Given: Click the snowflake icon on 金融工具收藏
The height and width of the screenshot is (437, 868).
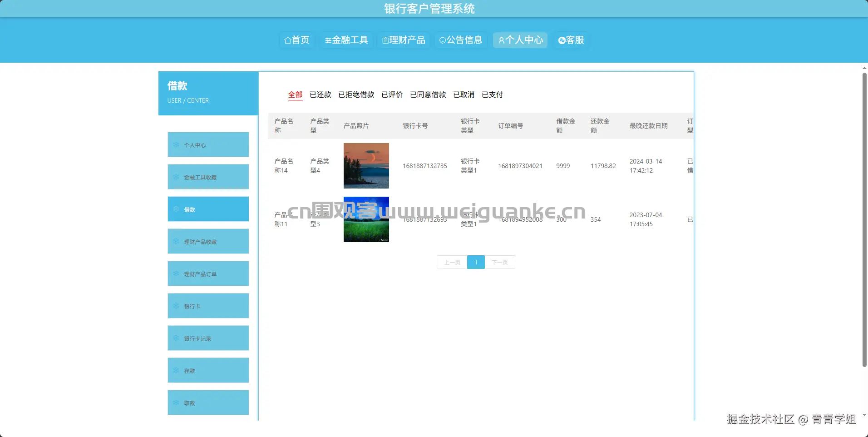Looking at the screenshot, I should click(x=176, y=177).
